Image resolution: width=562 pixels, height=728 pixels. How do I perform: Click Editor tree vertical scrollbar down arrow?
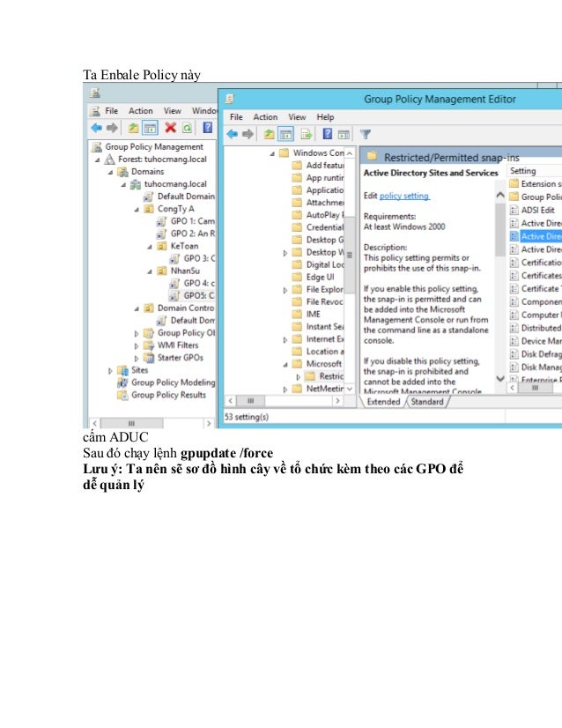click(x=350, y=389)
